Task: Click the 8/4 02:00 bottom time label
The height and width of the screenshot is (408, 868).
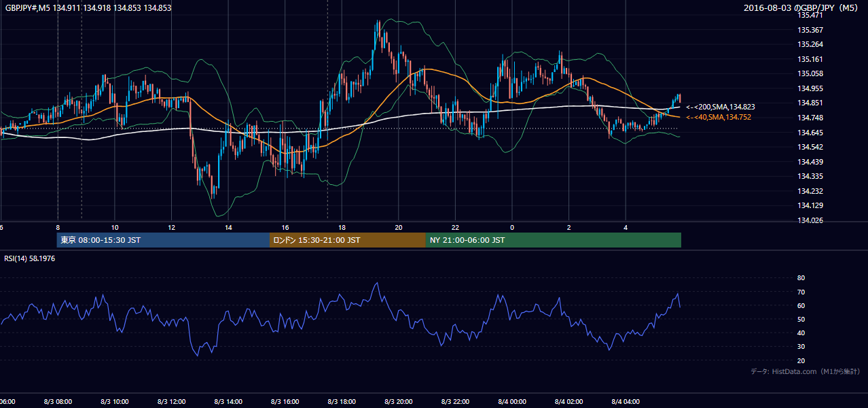Action: 569,402
